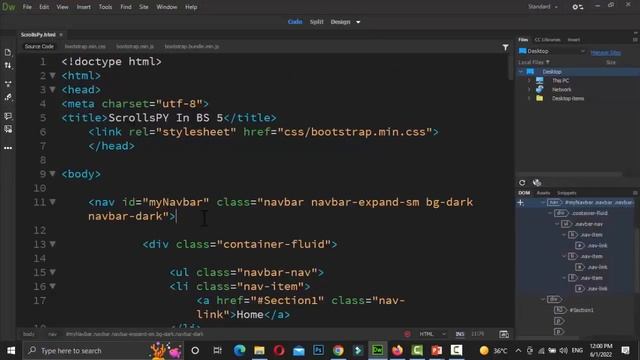The height and width of the screenshot is (360, 640).
Task: Open the Desktop site dropdown in Files panel
Action: click(551, 51)
